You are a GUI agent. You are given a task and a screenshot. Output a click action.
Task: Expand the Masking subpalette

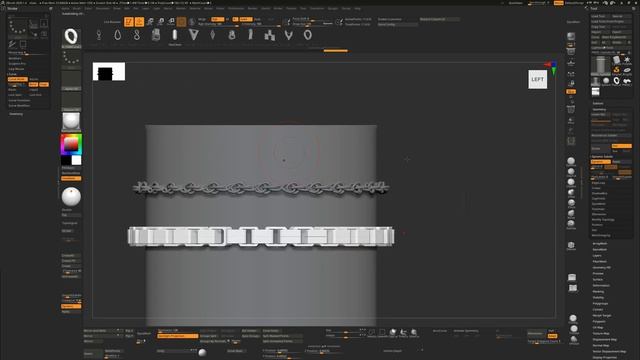point(598,291)
